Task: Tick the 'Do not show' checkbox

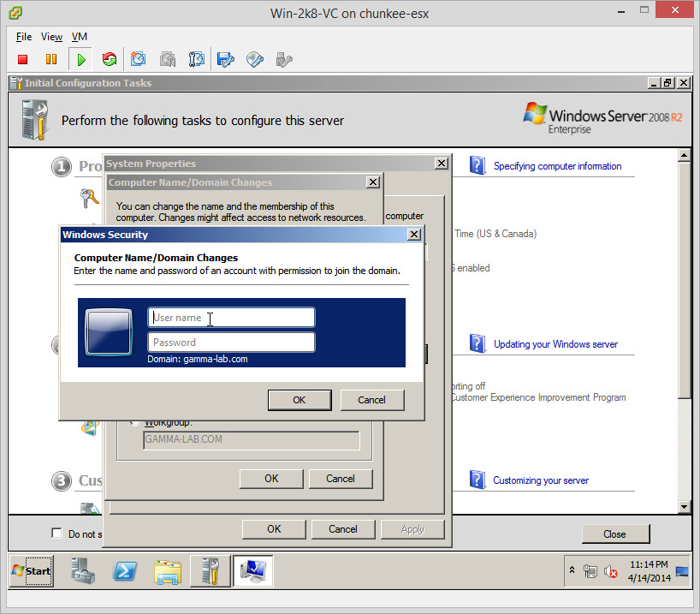Action: pyautogui.click(x=57, y=534)
